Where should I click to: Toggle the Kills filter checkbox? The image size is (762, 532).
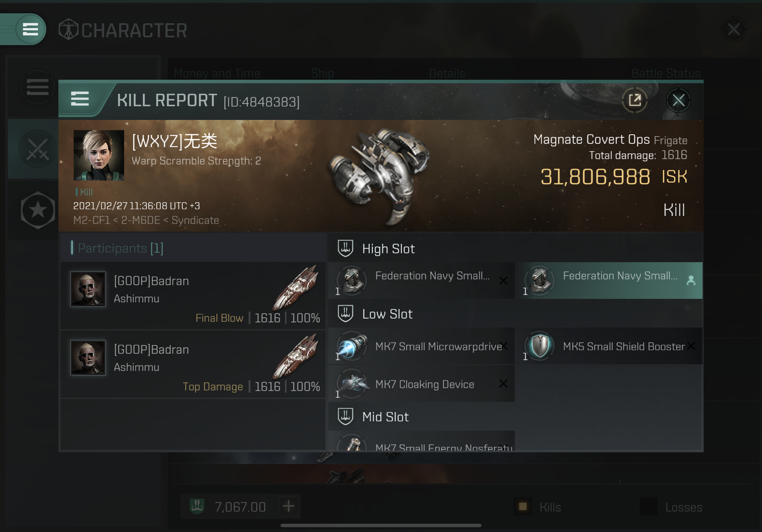523,506
